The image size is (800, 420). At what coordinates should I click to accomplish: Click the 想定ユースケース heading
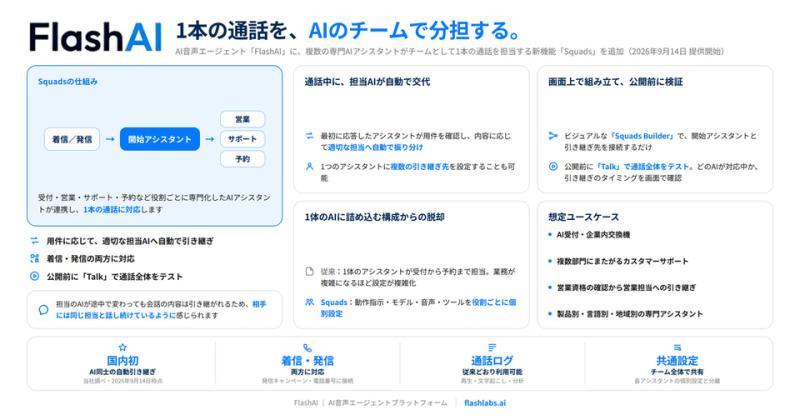[584, 217]
